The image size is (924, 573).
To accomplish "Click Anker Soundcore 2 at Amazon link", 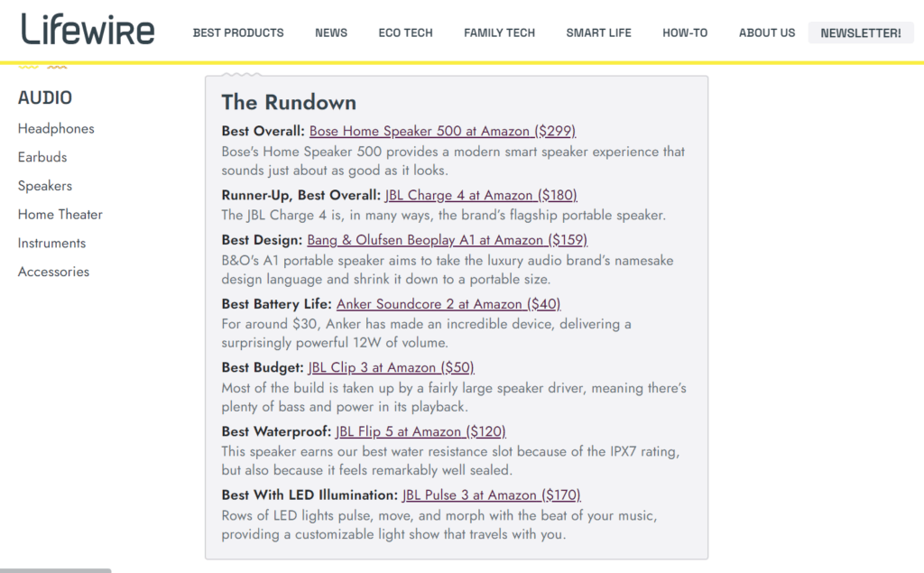I will pyautogui.click(x=448, y=304).
